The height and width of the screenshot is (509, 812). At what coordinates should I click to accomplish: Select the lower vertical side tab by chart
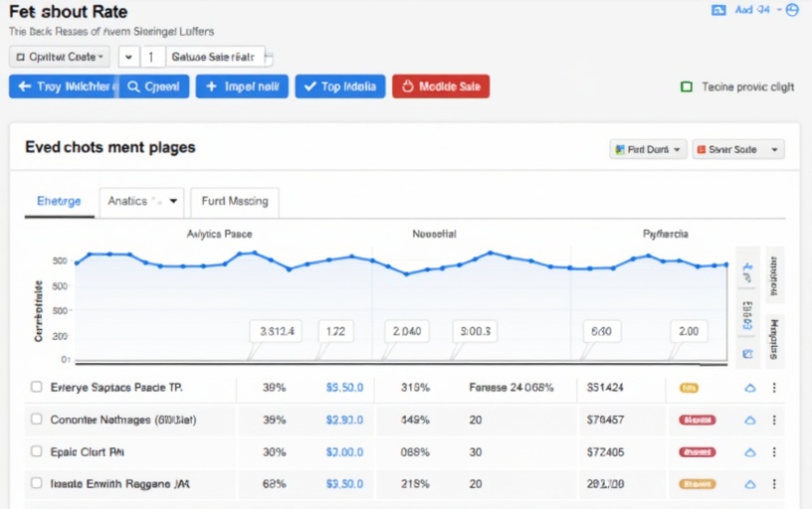coord(774,340)
